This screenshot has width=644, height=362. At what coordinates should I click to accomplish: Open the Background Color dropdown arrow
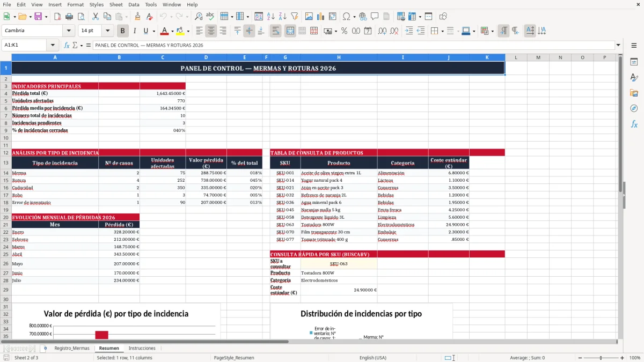tap(188, 31)
